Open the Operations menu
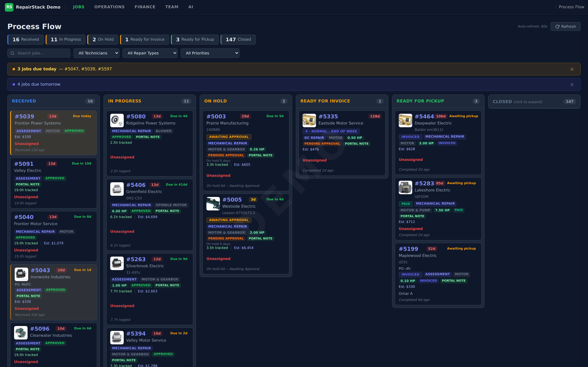The width and height of the screenshot is (588, 367). click(x=109, y=7)
